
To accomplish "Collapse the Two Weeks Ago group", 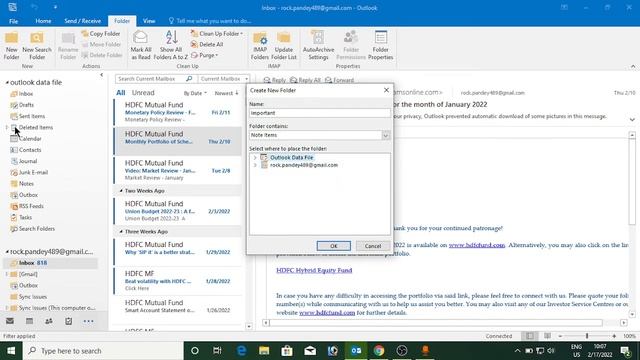I will click(121, 191).
